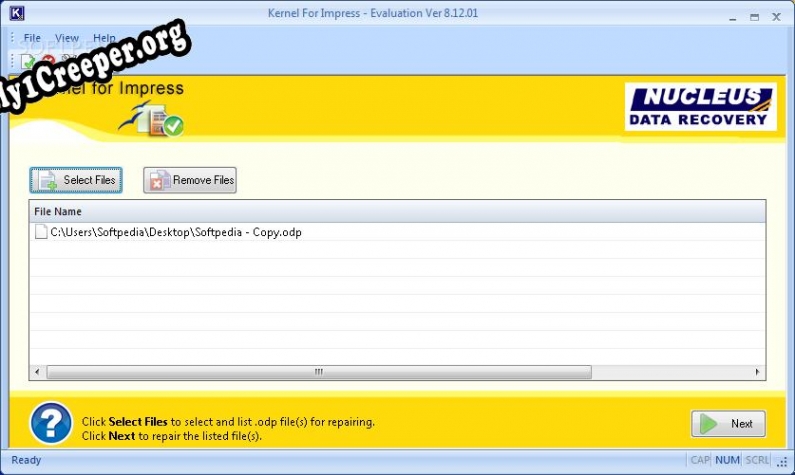Click the blue question mark help icon
Image resolution: width=795 pixels, height=475 pixels.
point(51,423)
